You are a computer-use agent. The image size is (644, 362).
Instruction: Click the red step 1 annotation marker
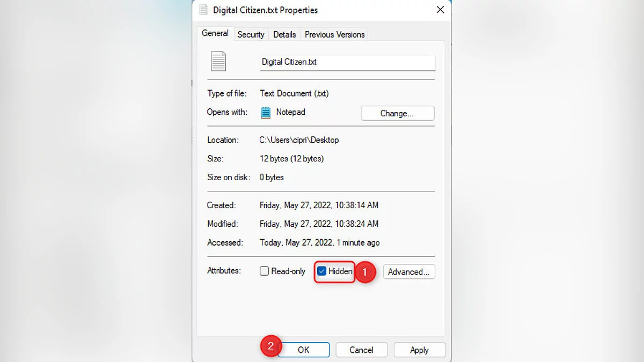click(365, 272)
